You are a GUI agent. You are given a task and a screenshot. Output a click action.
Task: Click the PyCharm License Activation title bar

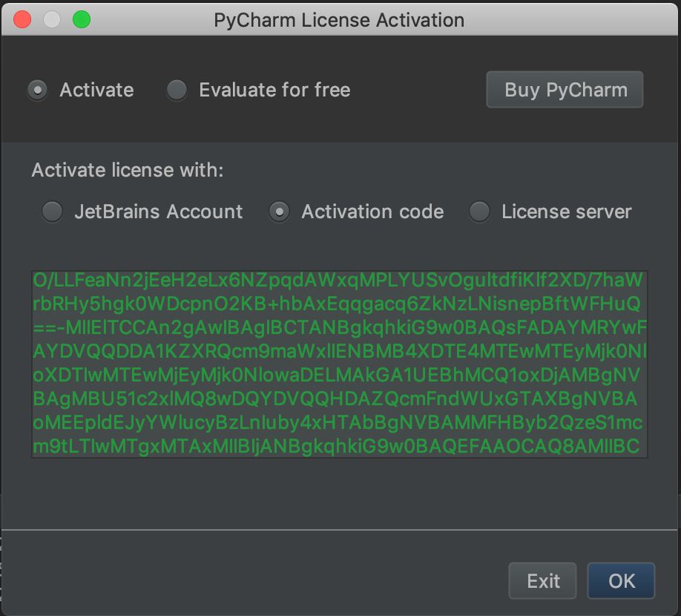340,20
